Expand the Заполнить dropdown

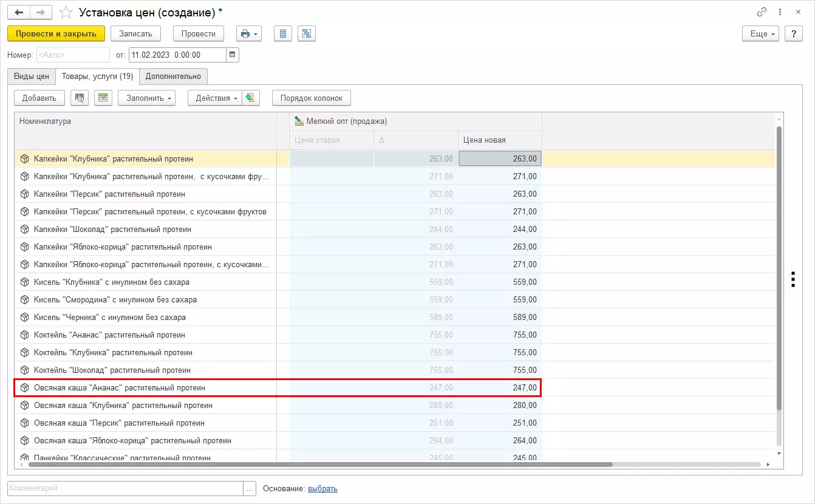click(146, 98)
